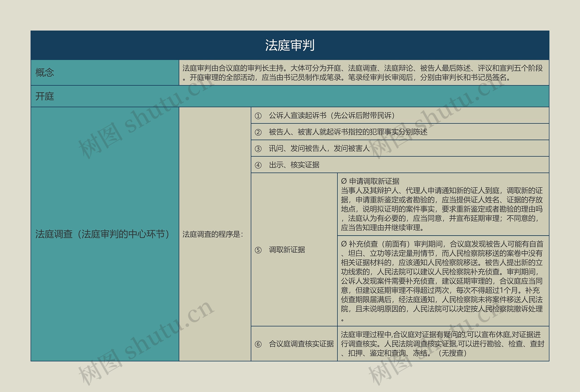Click the Ø 申请调取新证据 paragraph
Screen dimensions: 580x392
point(443,204)
